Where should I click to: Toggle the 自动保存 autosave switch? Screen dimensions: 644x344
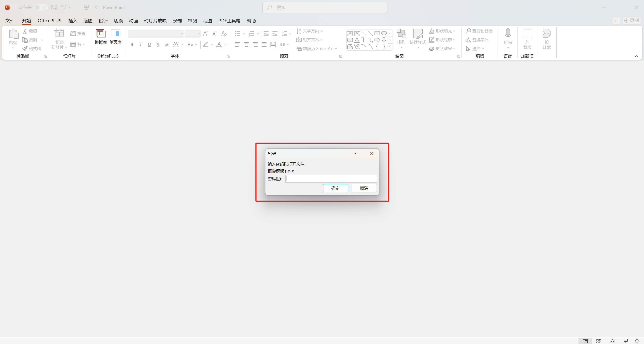41,7
